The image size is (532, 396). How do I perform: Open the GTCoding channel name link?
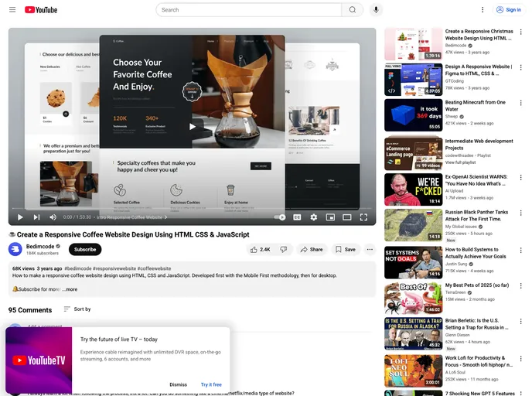click(455, 80)
